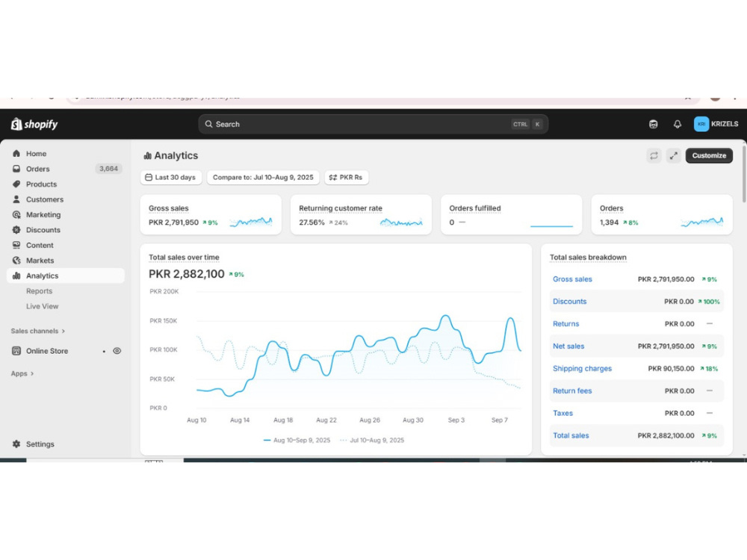This screenshot has width=747, height=560.
Task: Click the fullscreen expand icon
Action: 673,156
